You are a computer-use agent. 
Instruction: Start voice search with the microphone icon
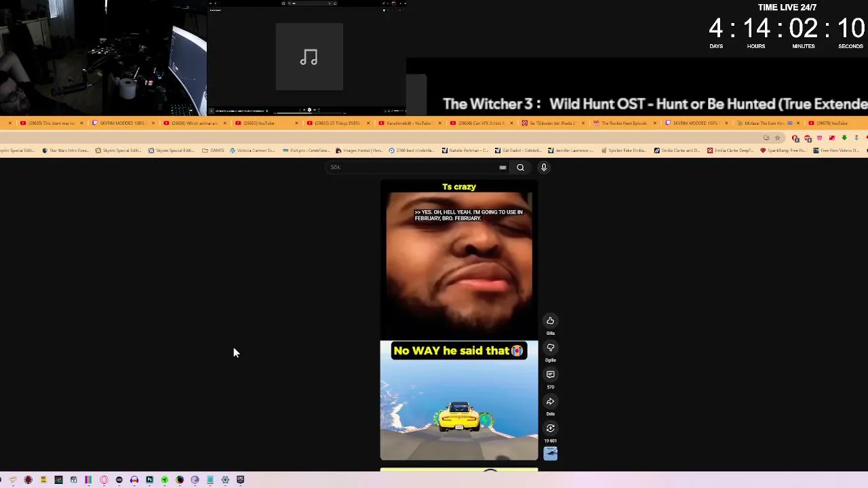pyautogui.click(x=543, y=167)
